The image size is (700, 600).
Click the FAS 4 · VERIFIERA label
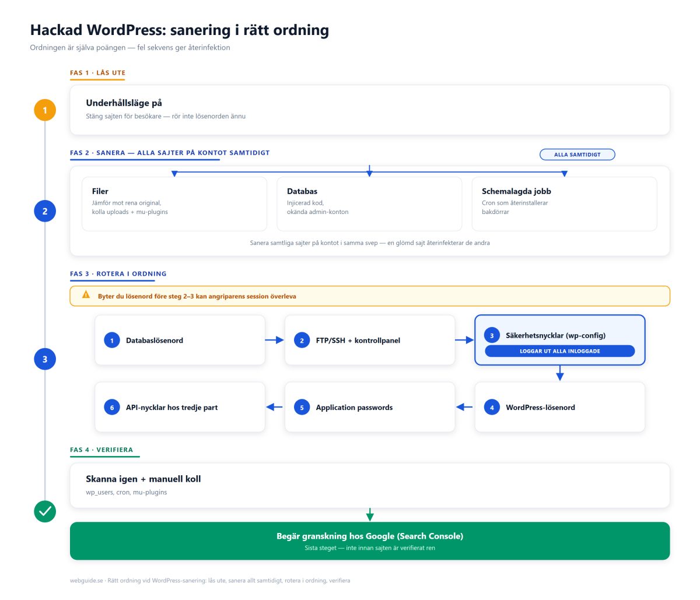click(101, 450)
